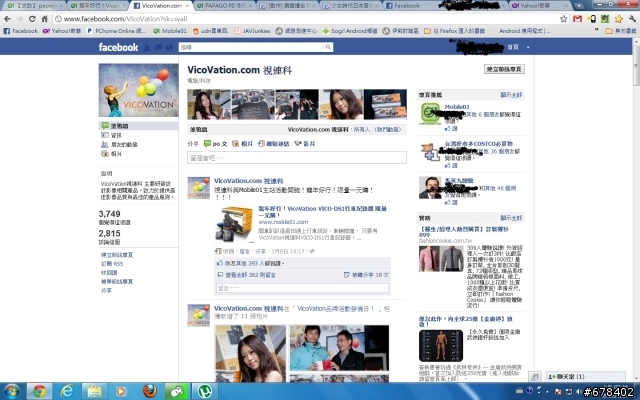
Task: Choose the video share option above status box
Action: coord(304,144)
